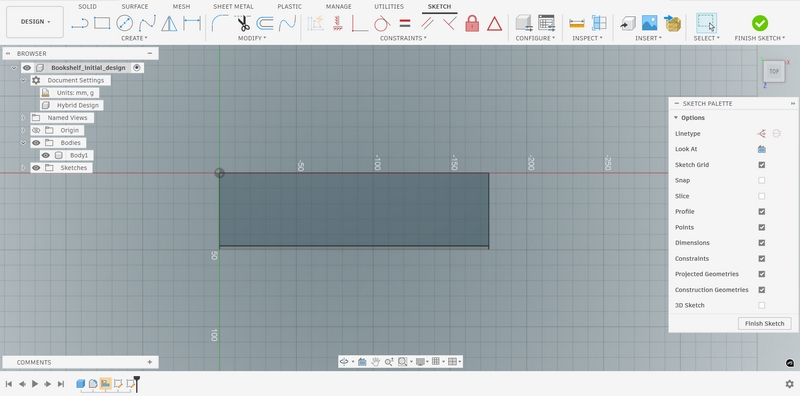This screenshot has height=396, width=800.
Task: Select the Rectangle sketch tool
Action: pyautogui.click(x=102, y=23)
